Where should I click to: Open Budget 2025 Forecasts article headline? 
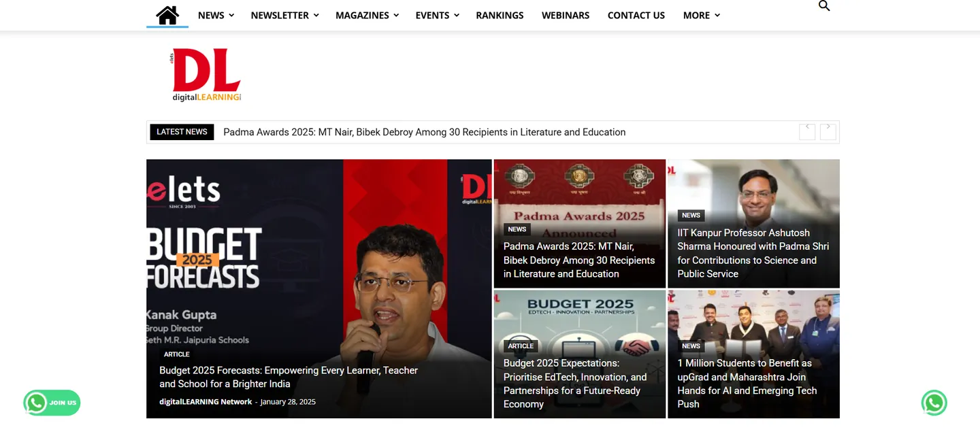[289, 377]
